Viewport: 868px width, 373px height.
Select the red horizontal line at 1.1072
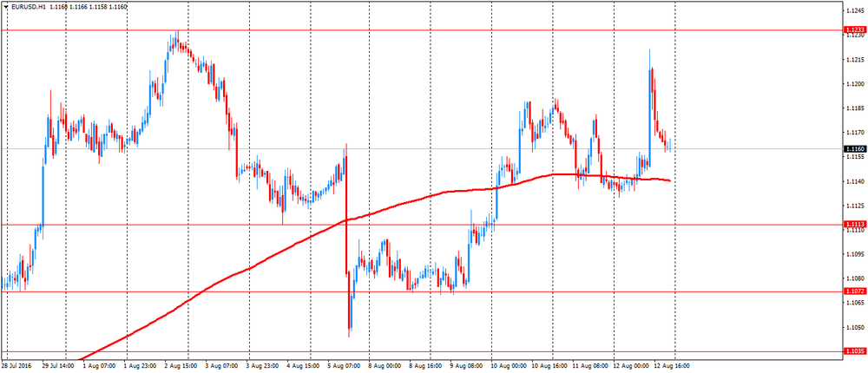point(421,291)
